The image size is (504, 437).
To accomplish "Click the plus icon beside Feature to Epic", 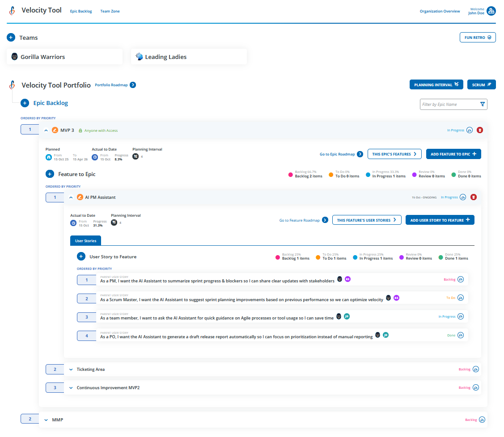I will coord(50,174).
